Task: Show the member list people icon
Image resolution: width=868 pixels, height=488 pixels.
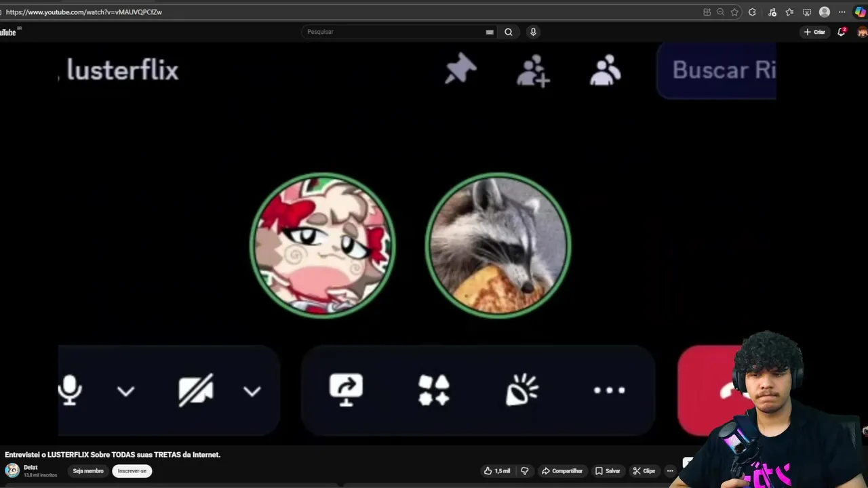Action: pos(606,70)
